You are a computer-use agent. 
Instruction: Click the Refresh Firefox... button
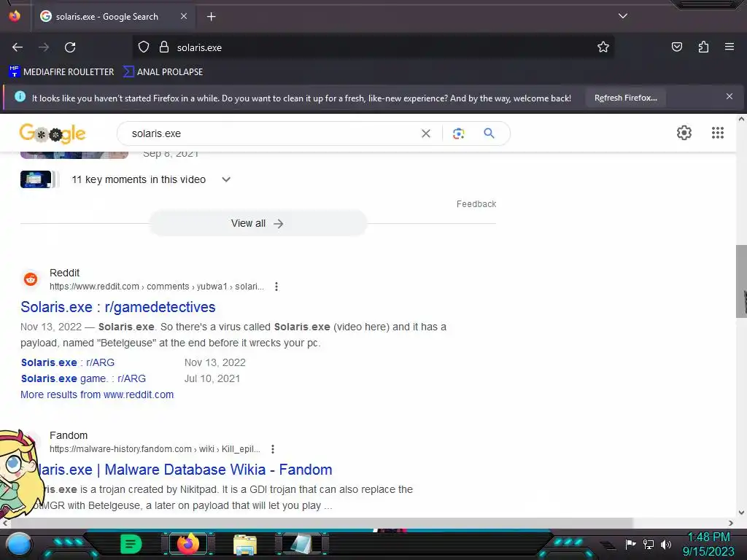coord(625,98)
